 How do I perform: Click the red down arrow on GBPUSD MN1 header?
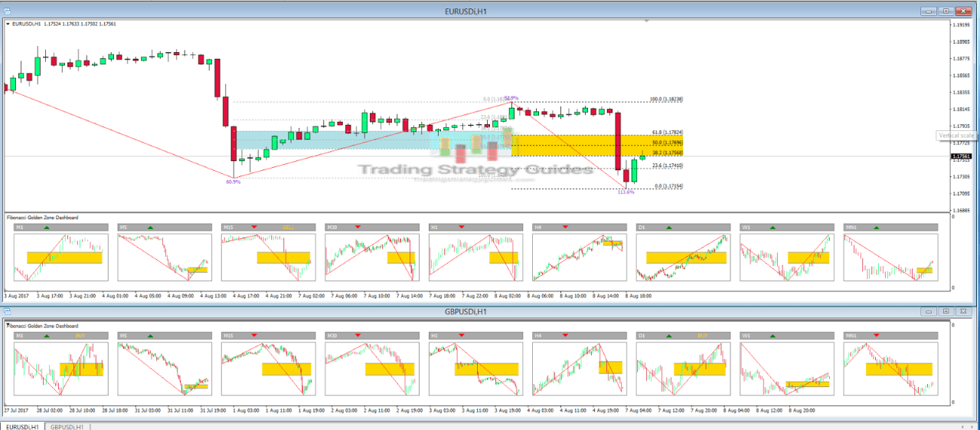(877, 336)
